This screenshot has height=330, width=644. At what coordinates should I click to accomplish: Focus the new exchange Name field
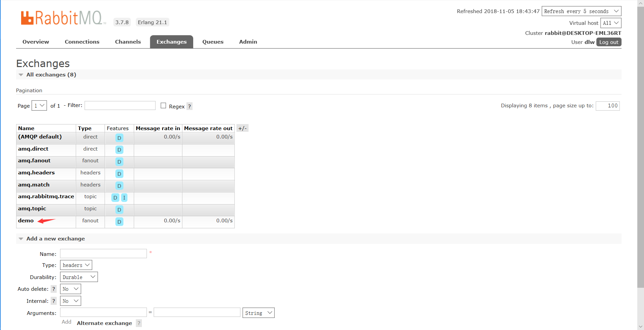(103, 254)
